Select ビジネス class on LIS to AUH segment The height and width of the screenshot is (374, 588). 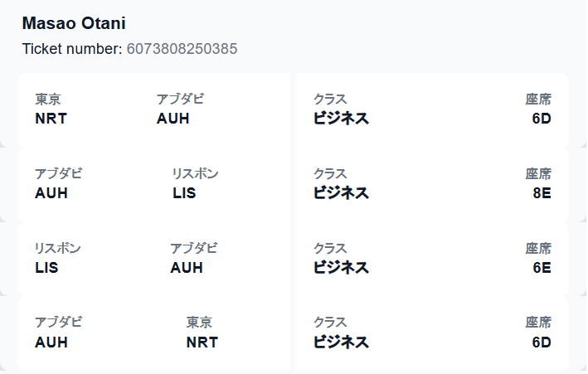pyautogui.click(x=341, y=268)
